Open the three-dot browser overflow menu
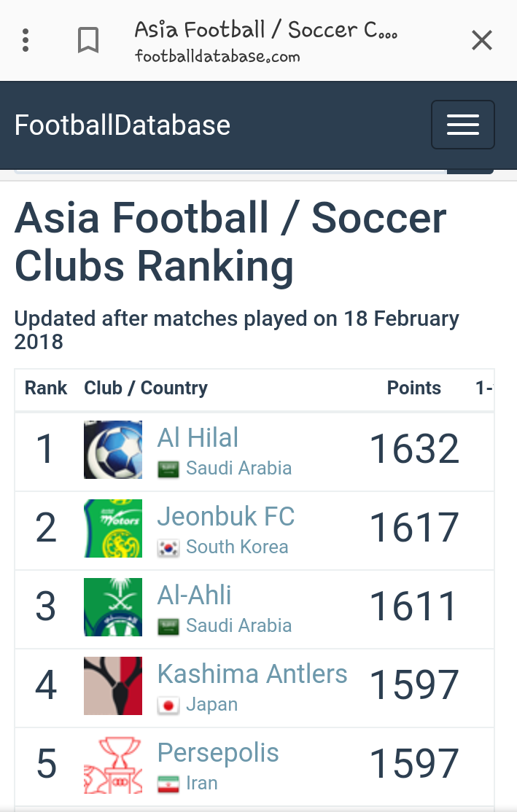517x812 pixels. [26, 40]
